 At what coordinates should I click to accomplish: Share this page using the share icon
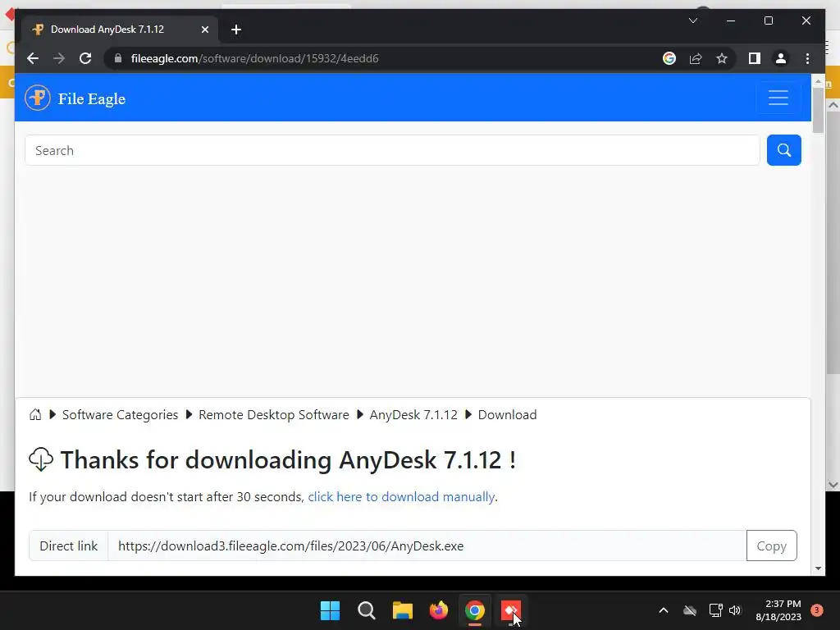tap(696, 58)
